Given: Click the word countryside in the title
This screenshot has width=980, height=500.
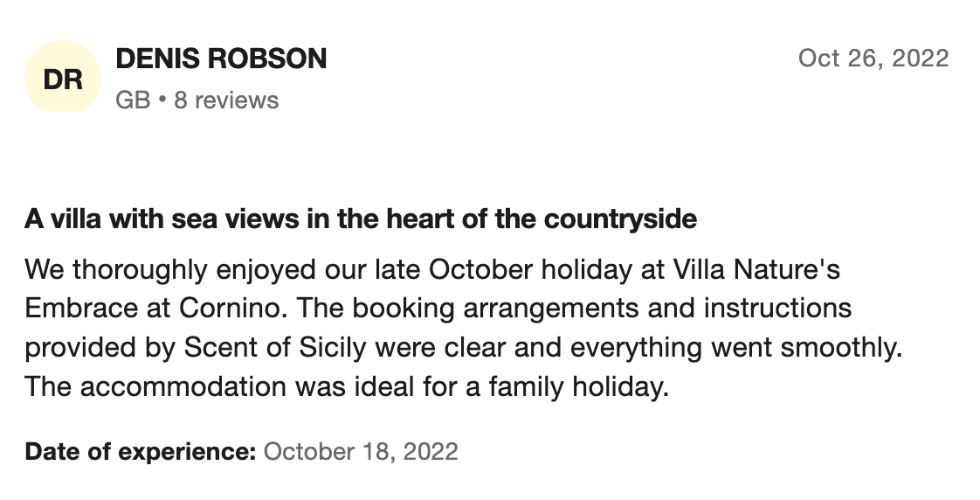Looking at the screenshot, I should click(620, 219).
